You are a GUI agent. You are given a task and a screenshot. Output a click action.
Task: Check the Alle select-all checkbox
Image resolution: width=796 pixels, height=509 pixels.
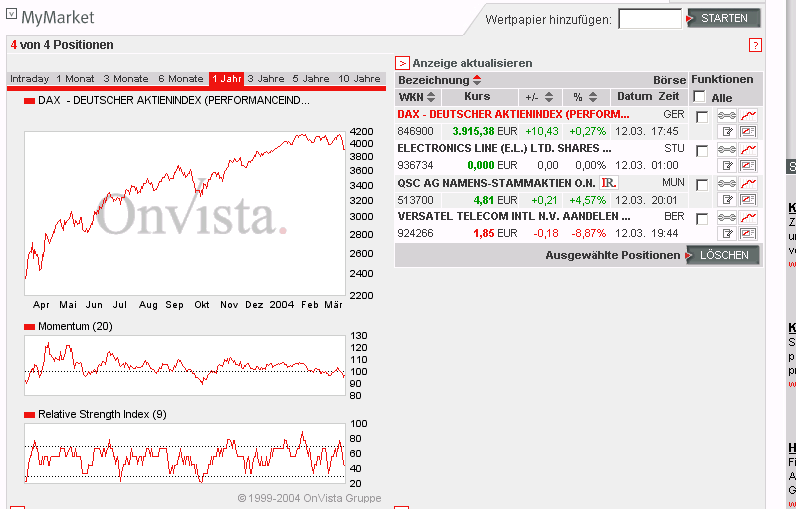point(700,96)
